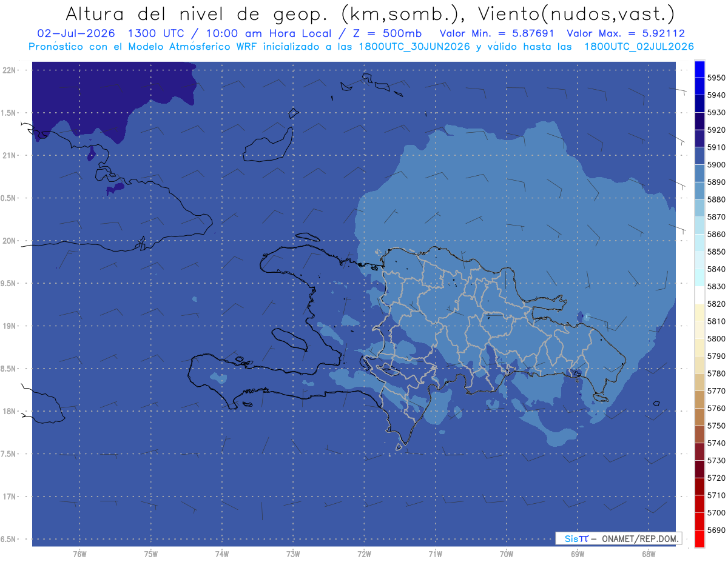Viewport: 728px width, 562px height.
Task: Click the "70W" longitude label
Action: (x=506, y=554)
